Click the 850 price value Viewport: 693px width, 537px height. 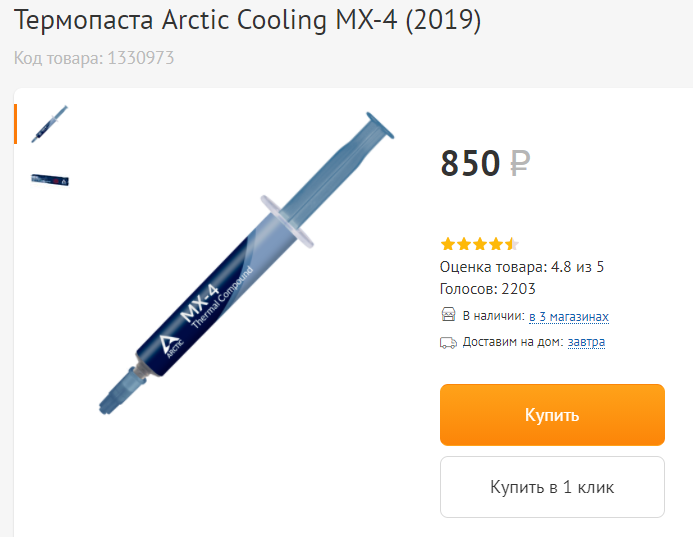[x=470, y=163]
